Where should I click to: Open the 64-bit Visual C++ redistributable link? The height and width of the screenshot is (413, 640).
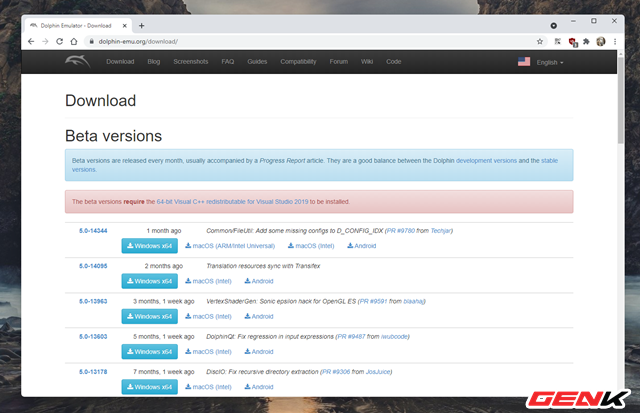[x=232, y=202]
